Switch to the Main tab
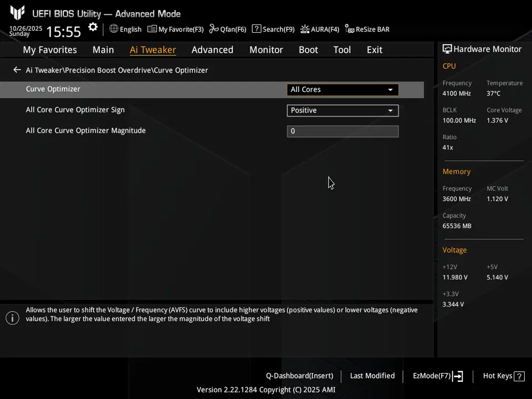Viewport: 532px width, 399px height. coord(103,50)
